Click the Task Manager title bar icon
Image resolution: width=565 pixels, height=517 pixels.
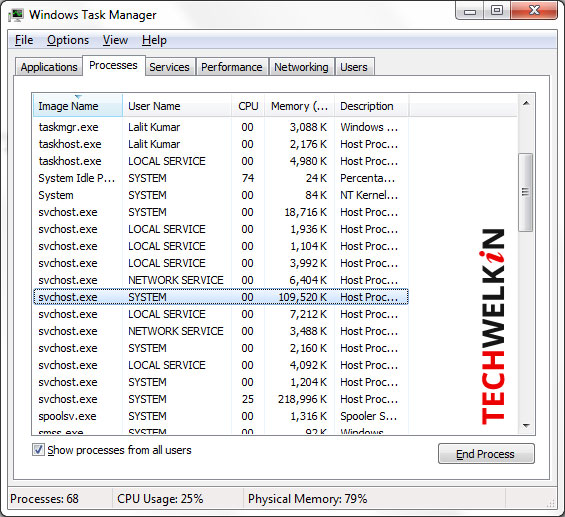(x=16, y=15)
